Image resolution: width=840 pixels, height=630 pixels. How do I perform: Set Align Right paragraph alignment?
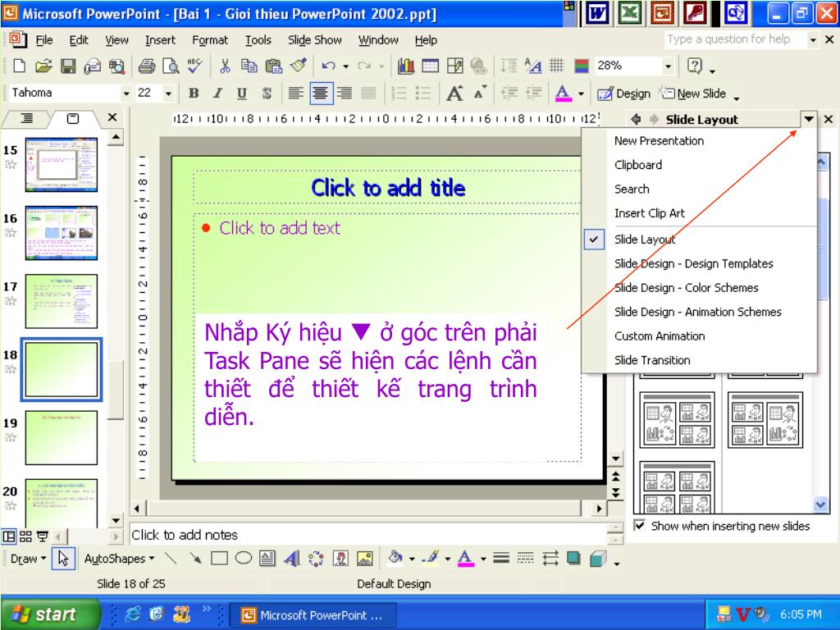point(345,94)
